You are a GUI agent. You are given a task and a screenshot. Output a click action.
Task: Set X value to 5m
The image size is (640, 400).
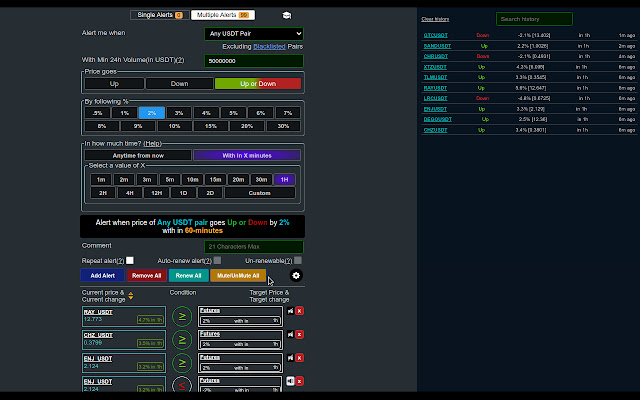point(170,180)
